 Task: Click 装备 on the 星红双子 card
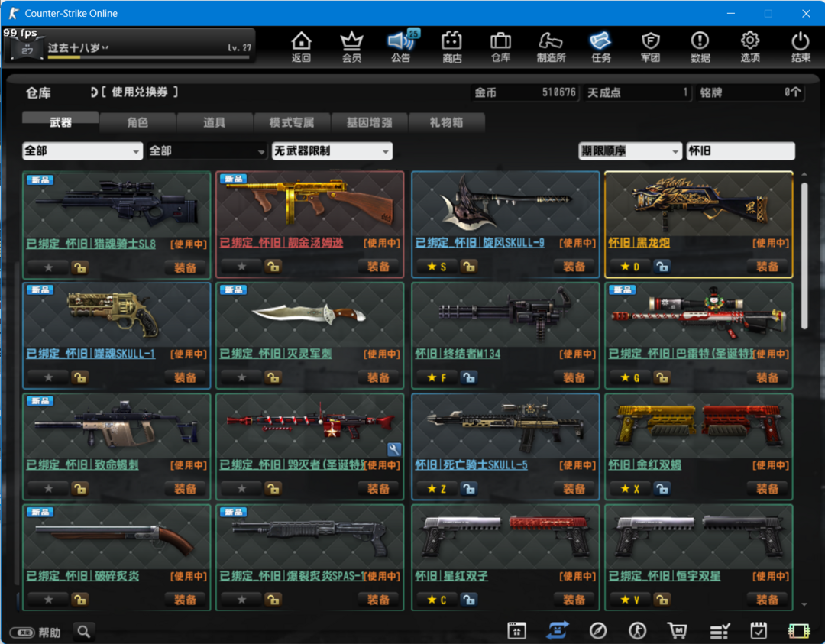[x=574, y=600]
